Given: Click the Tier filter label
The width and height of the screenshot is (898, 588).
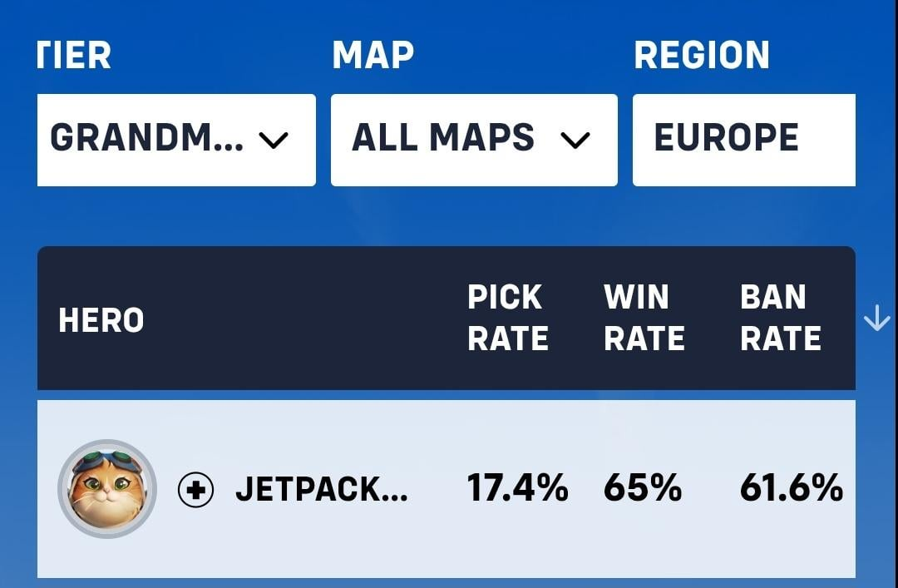Looking at the screenshot, I should click(x=74, y=55).
